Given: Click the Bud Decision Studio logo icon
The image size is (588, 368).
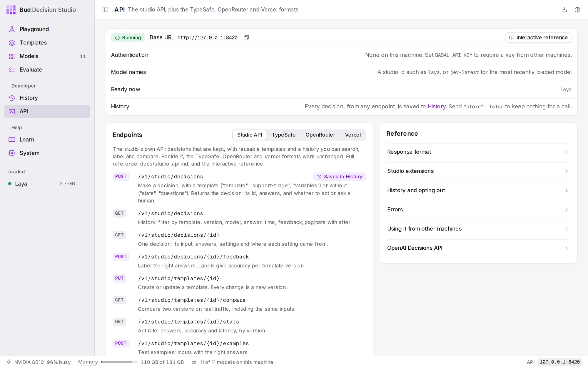Looking at the screenshot, I should point(11,10).
